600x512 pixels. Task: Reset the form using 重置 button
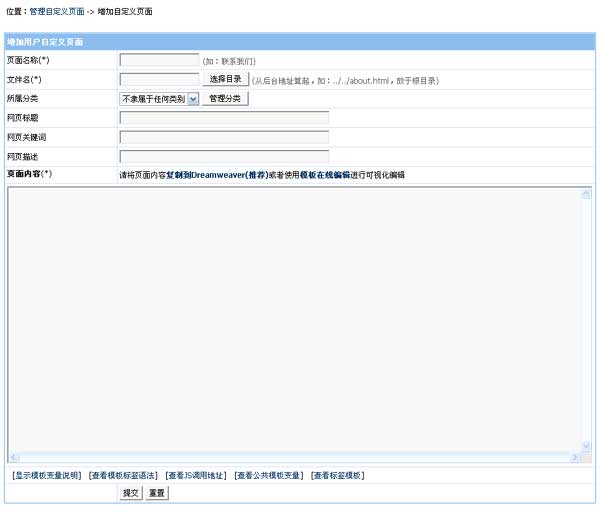click(157, 493)
